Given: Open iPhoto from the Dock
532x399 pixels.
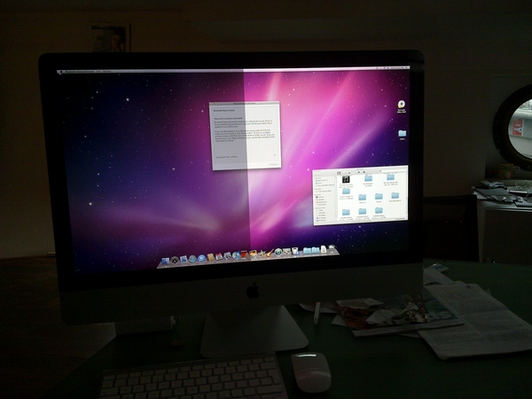Looking at the screenshot, I should pos(254,254).
